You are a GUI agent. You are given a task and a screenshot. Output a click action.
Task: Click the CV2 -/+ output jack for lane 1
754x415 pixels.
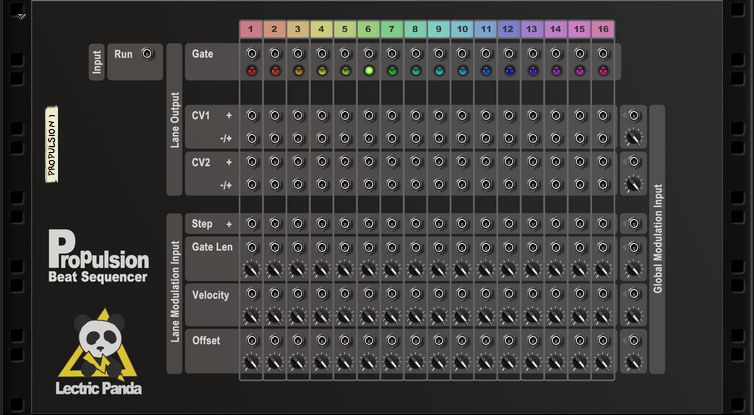[251, 185]
